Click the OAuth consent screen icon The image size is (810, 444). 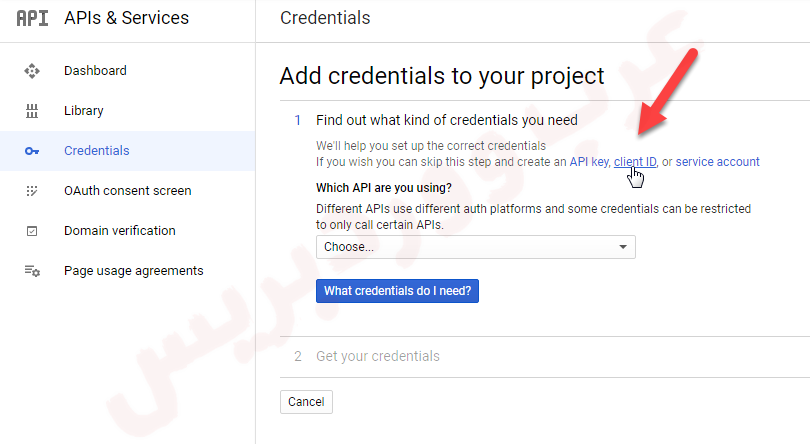click(32, 191)
